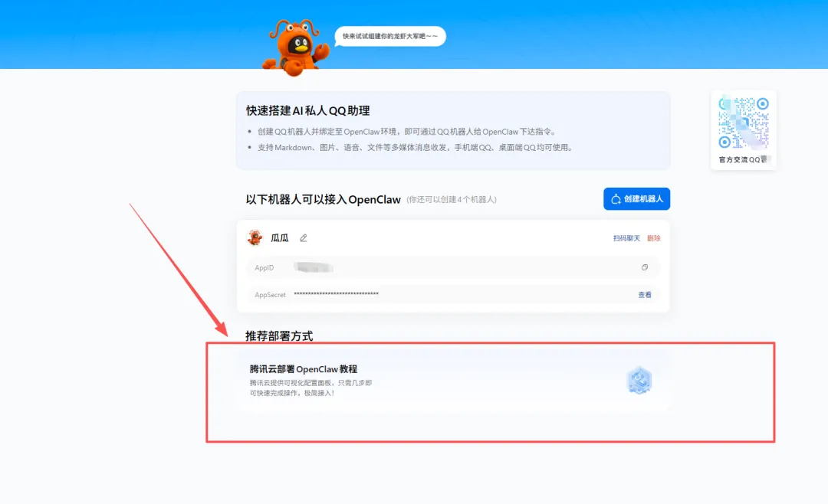Click the 快速搭建AI私人QQ助理 heading
828x504 pixels.
coord(308,111)
